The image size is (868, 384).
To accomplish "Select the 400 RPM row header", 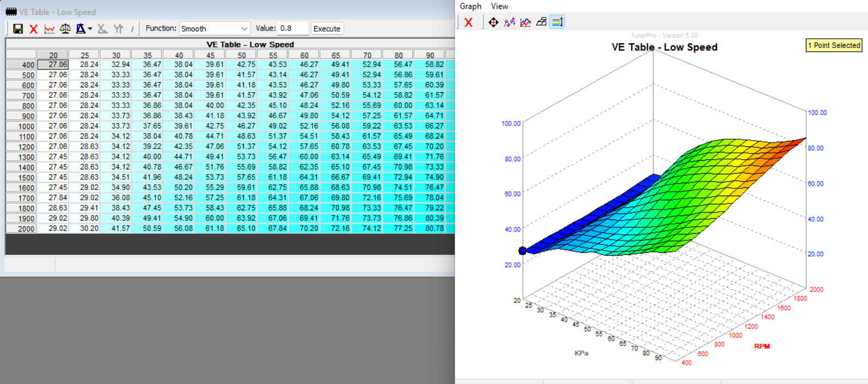I will [x=21, y=65].
